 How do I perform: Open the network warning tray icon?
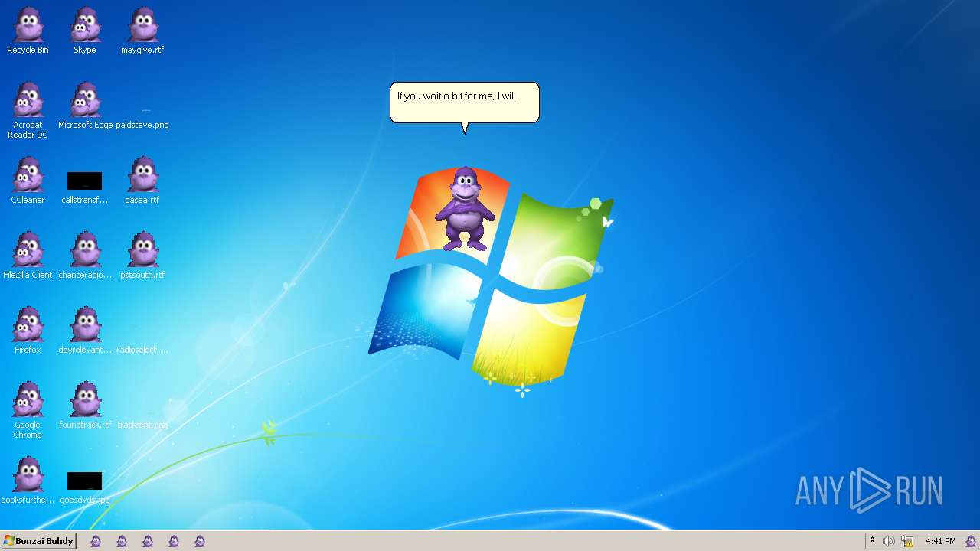[907, 541]
